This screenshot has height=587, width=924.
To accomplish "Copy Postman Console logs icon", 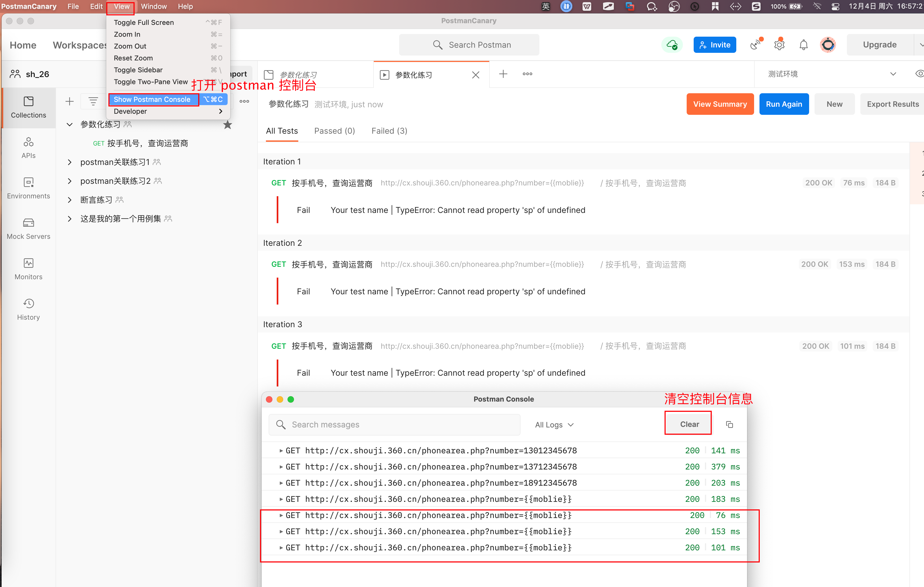I will point(730,424).
